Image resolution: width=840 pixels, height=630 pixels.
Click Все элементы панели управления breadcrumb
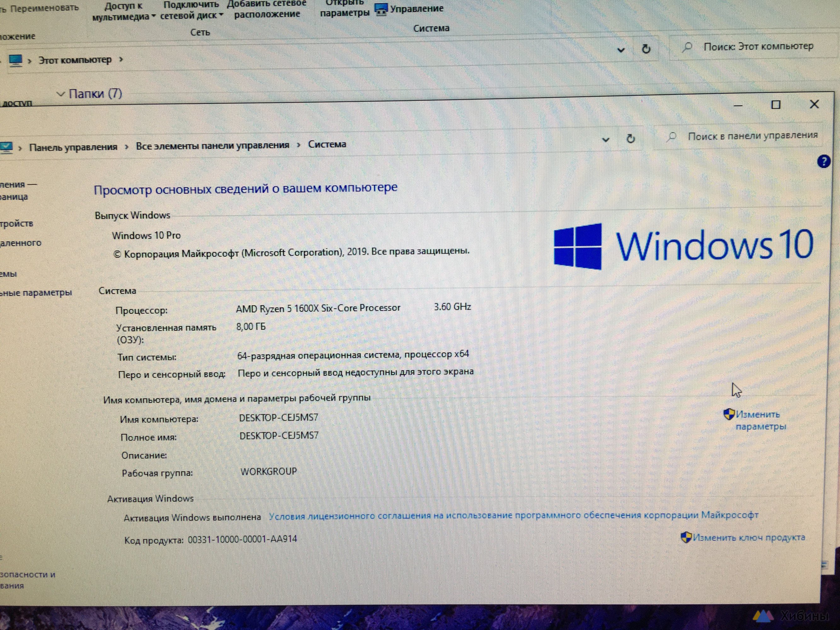coord(213,146)
